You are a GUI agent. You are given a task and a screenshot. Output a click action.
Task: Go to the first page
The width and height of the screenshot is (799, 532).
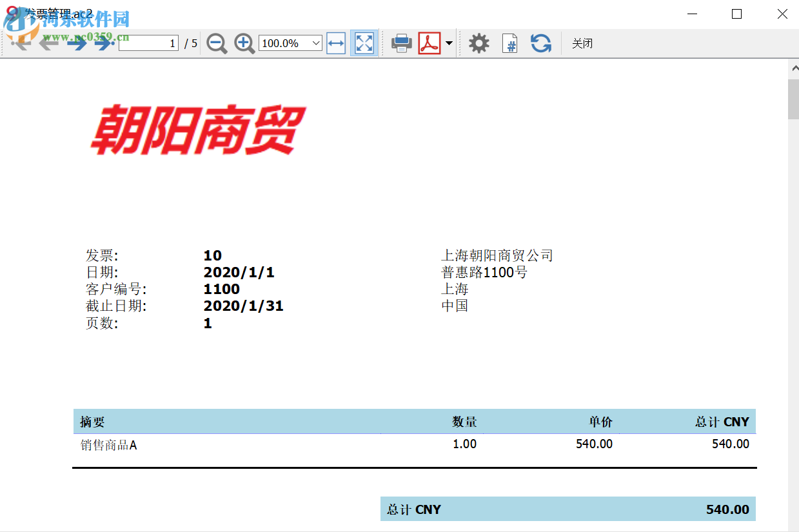click(x=21, y=43)
